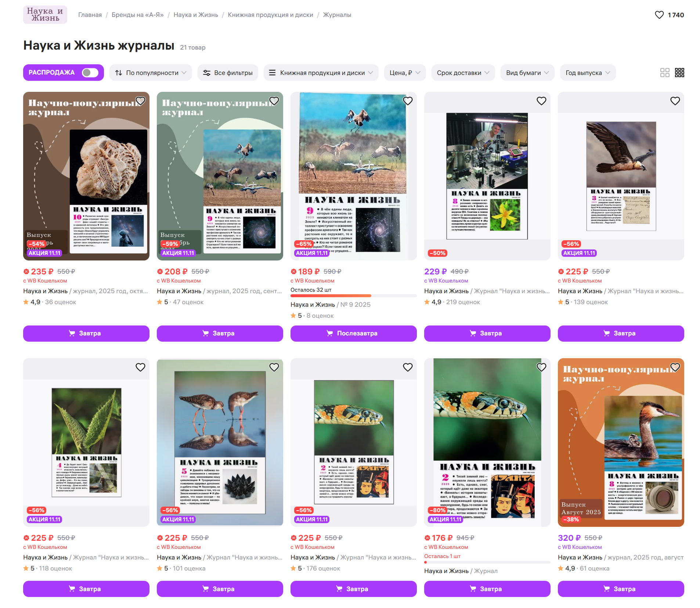Click the Наука и Жизнь brand logo
700x608 pixels.
click(45, 15)
